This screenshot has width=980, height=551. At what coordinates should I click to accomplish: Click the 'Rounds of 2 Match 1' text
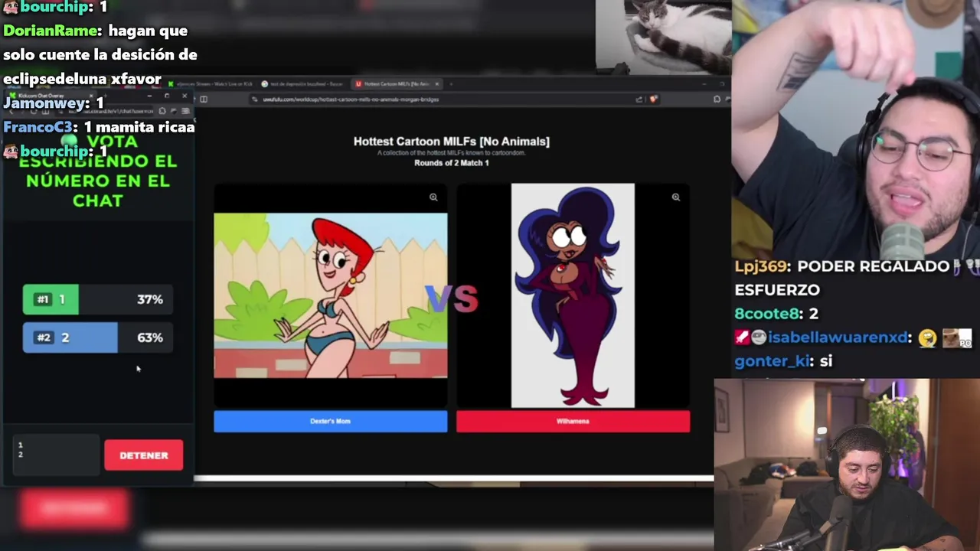(452, 163)
